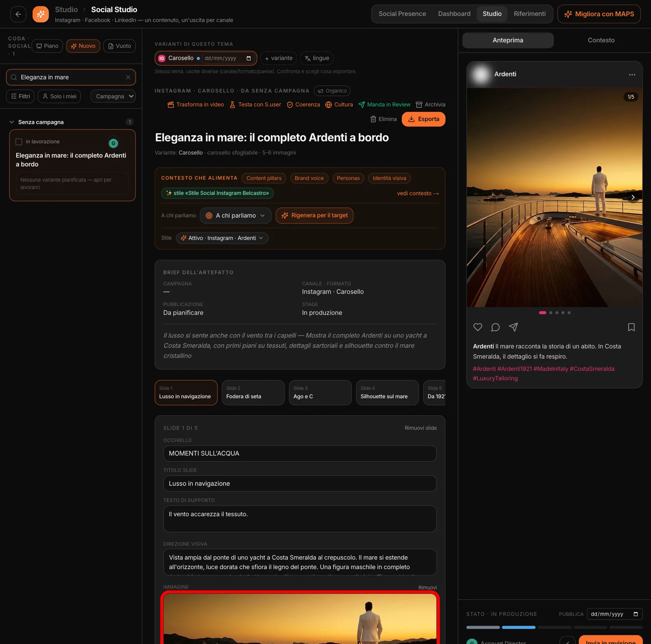Toggle the Identità visiva chip
This screenshot has width=651, height=644.
pos(389,178)
